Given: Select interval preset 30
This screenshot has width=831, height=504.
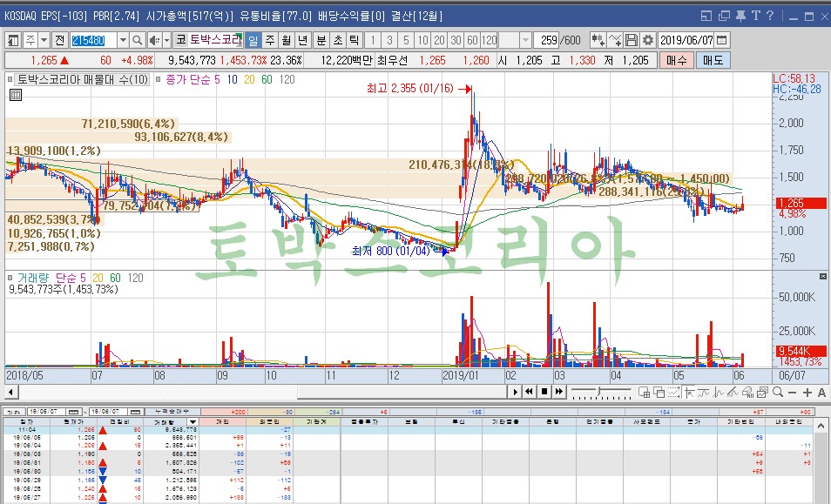Looking at the screenshot, I should [x=456, y=40].
